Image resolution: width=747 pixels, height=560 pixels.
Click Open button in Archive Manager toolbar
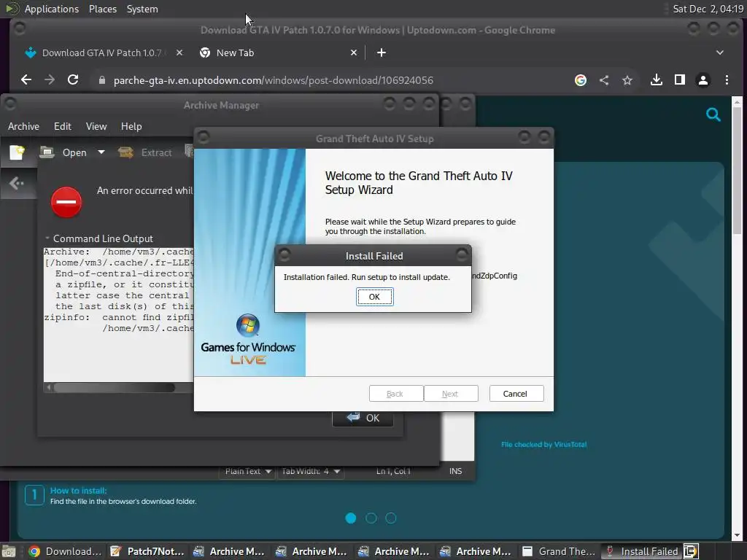click(x=63, y=152)
